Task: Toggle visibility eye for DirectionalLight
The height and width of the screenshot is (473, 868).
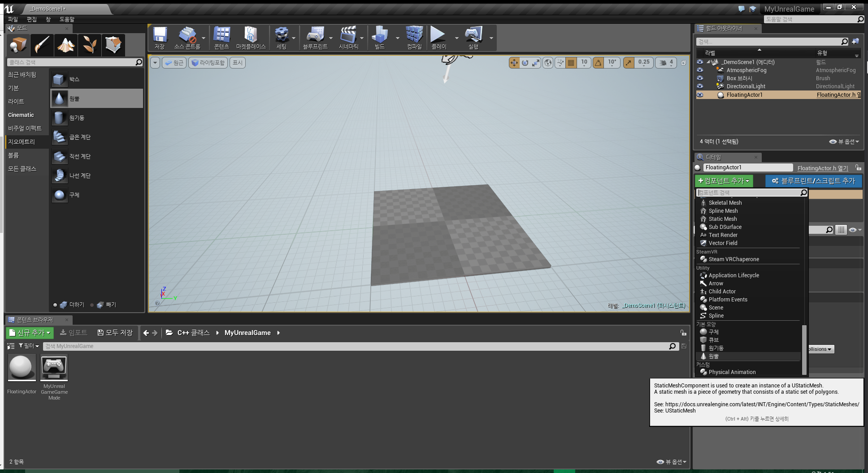Action: (x=700, y=86)
